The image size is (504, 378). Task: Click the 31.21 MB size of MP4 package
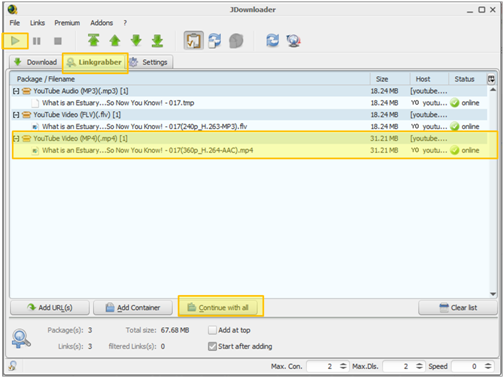coord(384,138)
